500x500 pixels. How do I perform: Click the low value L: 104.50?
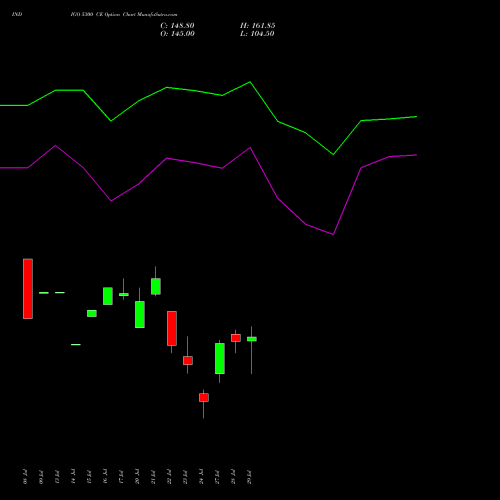(257, 34)
